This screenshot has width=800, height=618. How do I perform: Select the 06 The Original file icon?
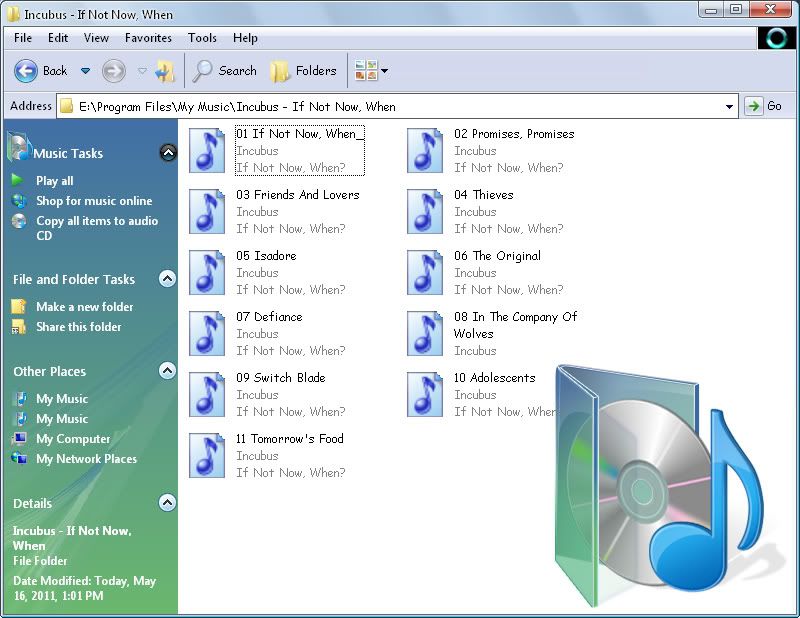click(424, 272)
